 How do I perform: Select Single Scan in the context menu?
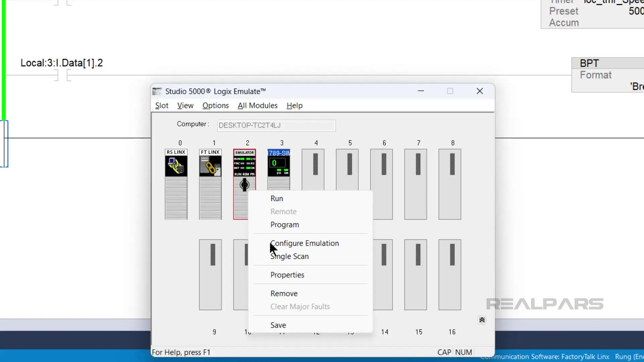pos(310,256)
